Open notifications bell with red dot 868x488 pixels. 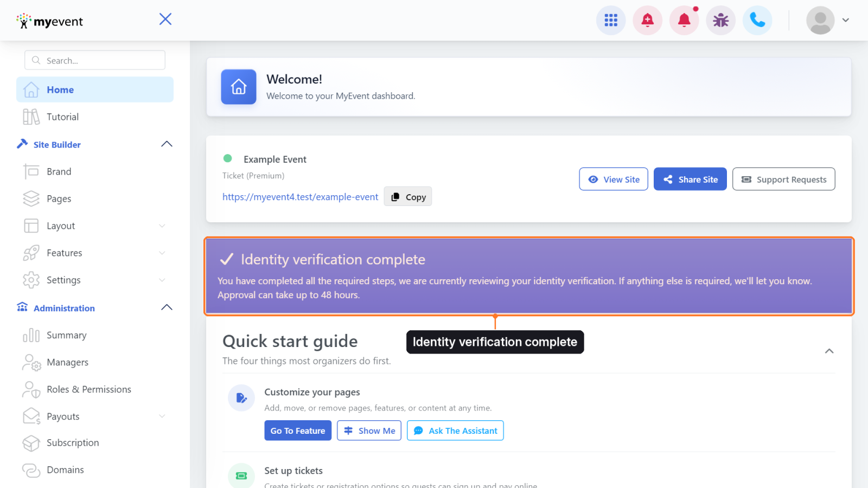click(x=684, y=21)
